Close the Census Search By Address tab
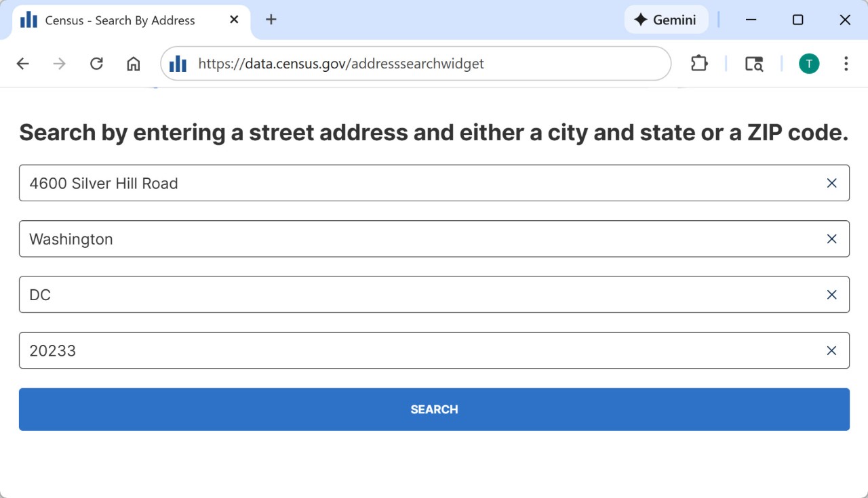 [234, 20]
